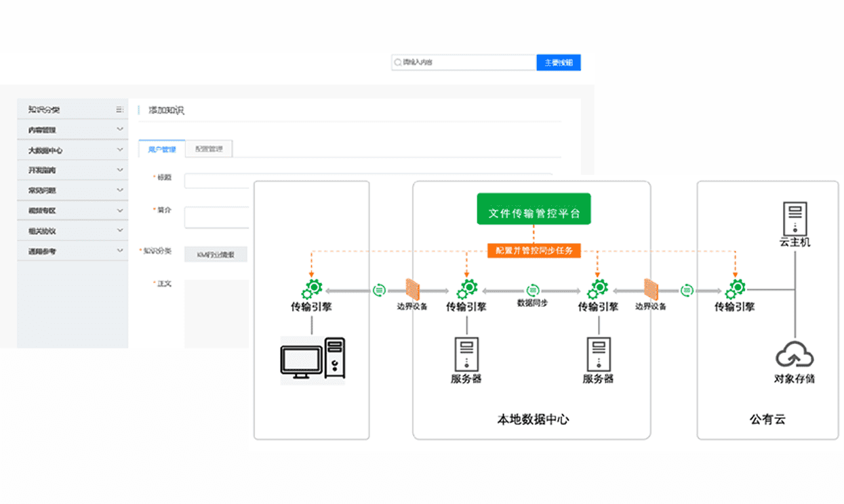
Task: Expand the 视频专区 sidebar chevron
Action: tap(120, 211)
